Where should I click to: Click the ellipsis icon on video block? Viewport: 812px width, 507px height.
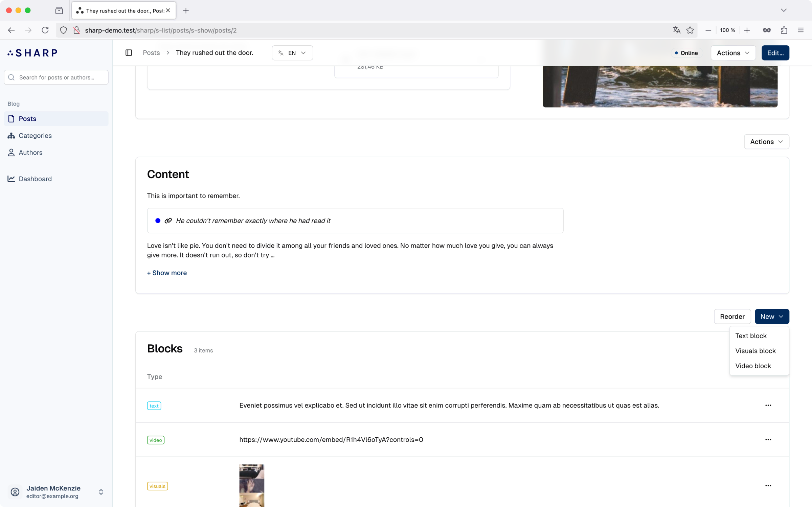click(768, 439)
